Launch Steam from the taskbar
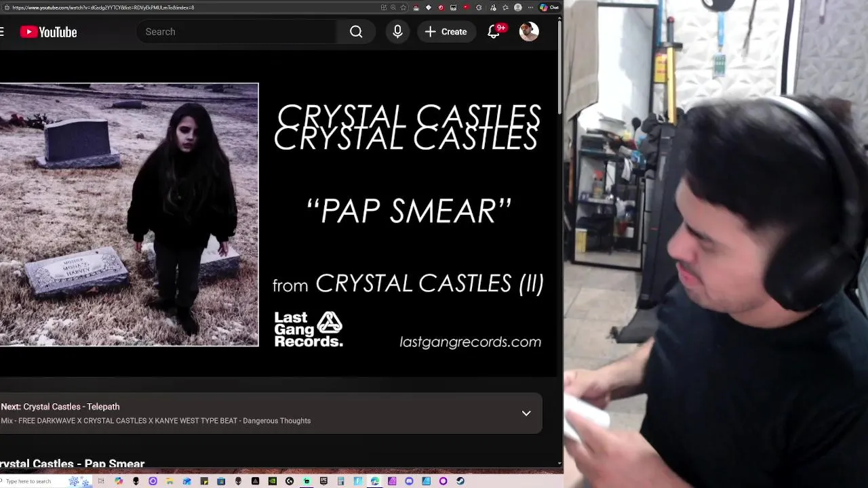Viewport: 868px width, 488px height. [460, 481]
